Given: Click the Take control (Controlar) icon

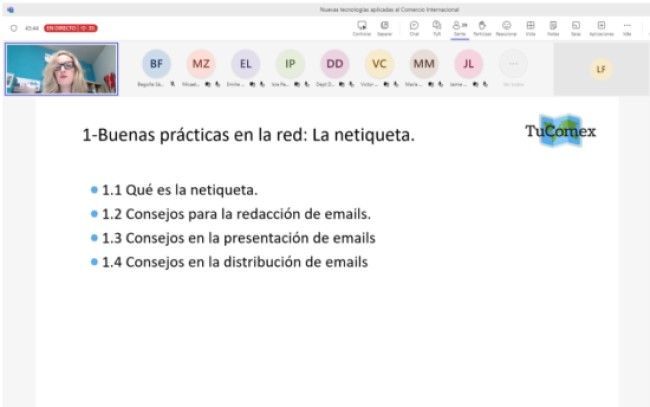Looking at the screenshot, I should [x=361, y=25].
